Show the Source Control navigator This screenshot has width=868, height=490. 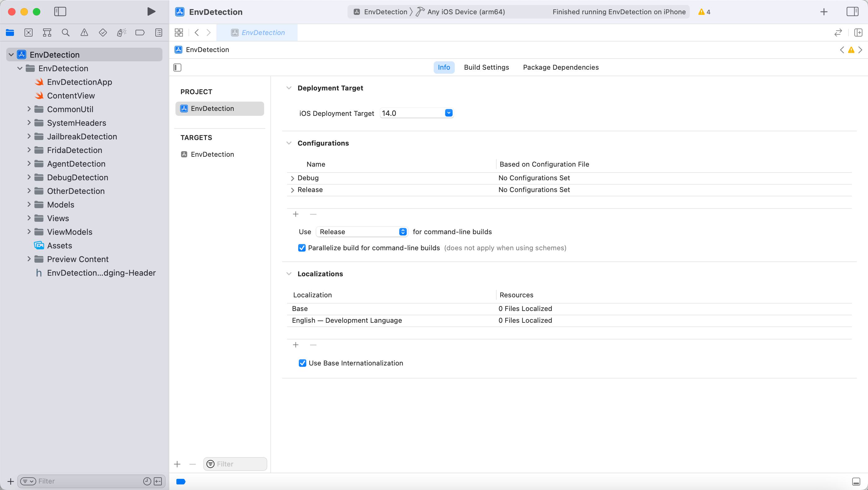coord(29,33)
